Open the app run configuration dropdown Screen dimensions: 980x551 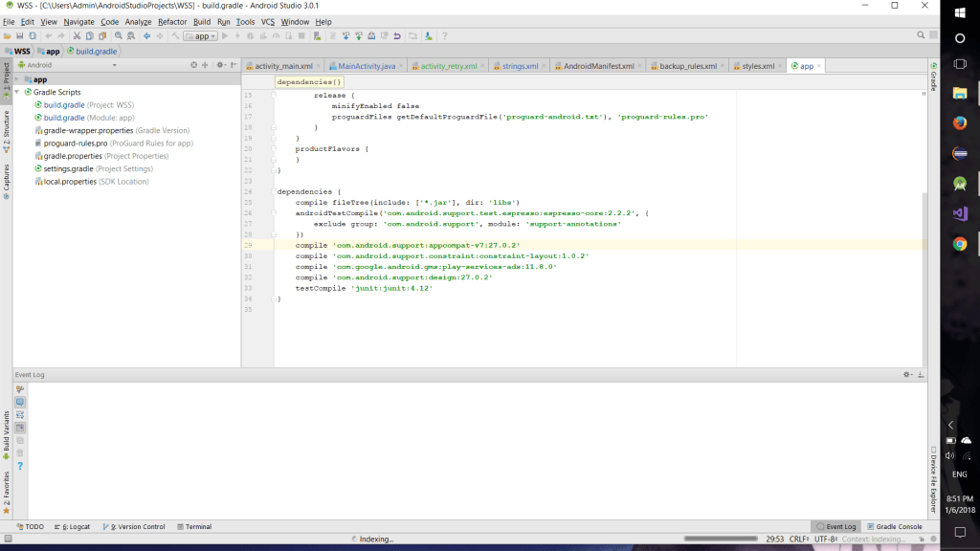click(201, 35)
